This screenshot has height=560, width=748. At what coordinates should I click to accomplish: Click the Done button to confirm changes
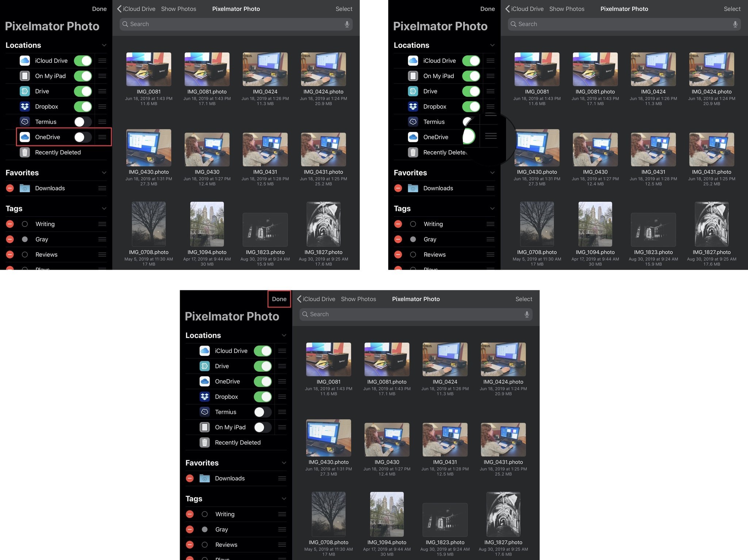(x=279, y=299)
